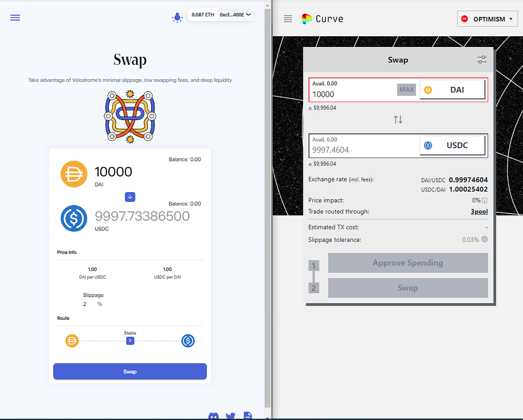Click the 1.00 DAI per USDC value
523x420 pixels.
pos(92,269)
